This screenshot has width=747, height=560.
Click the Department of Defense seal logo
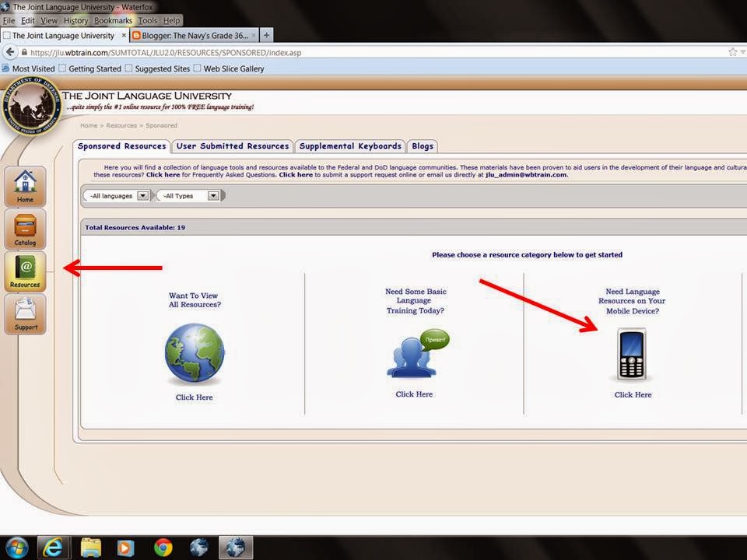point(31,106)
